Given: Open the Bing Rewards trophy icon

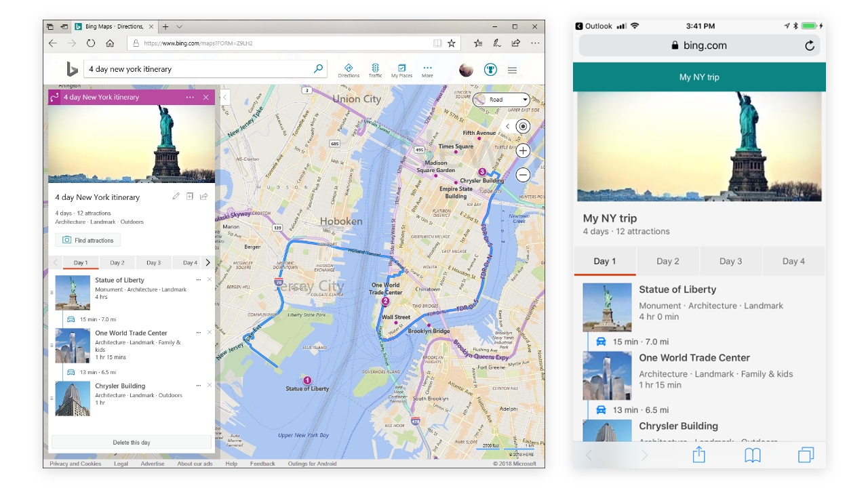Looking at the screenshot, I should point(490,69).
